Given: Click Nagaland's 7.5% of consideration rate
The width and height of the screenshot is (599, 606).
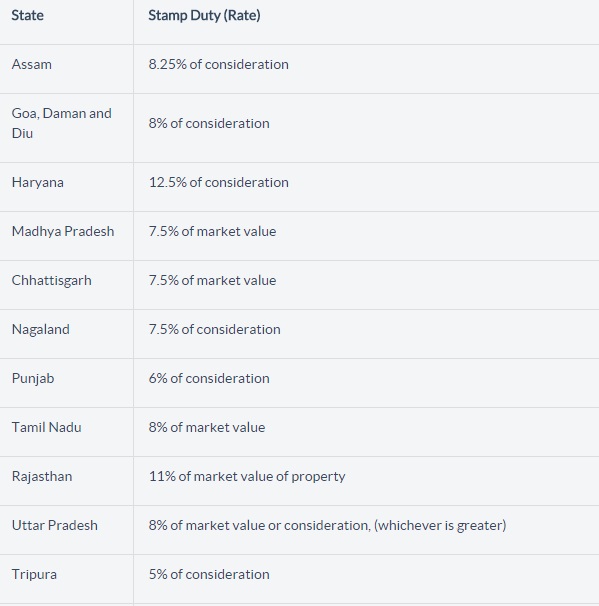Looking at the screenshot, I should (215, 329).
